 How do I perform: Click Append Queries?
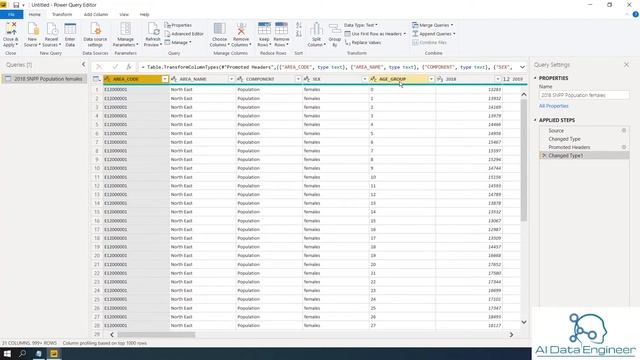click(x=433, y=34)
